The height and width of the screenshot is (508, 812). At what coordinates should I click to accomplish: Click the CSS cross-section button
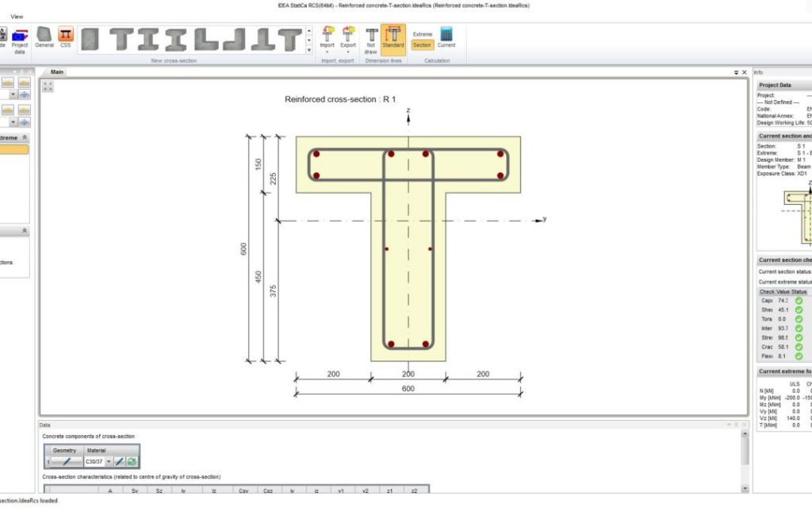65,38
